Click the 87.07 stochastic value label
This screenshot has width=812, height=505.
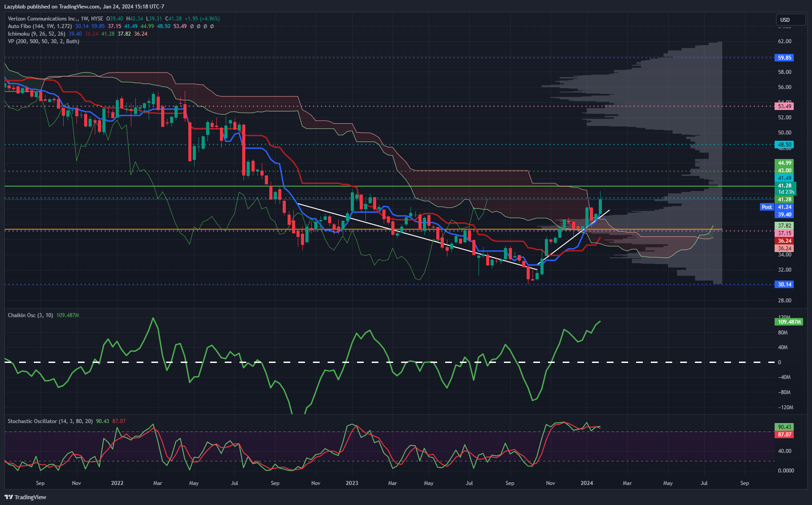pyautogui.click(x=784, y=435)
